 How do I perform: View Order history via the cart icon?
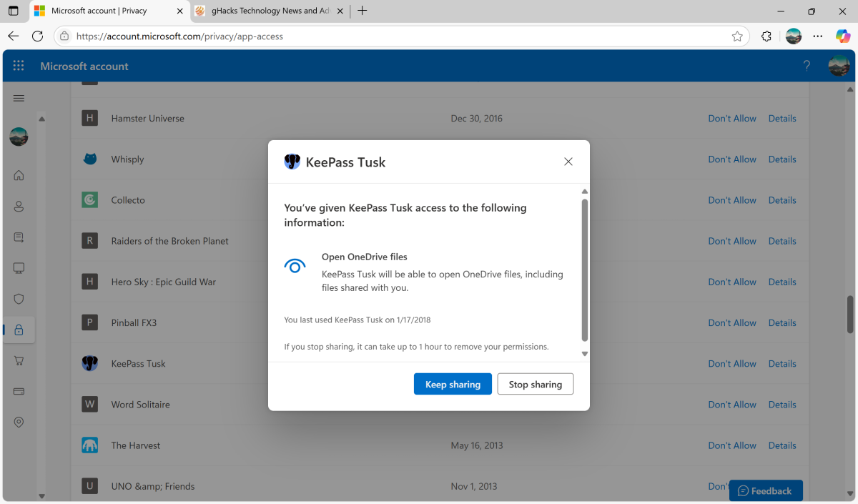19,360
